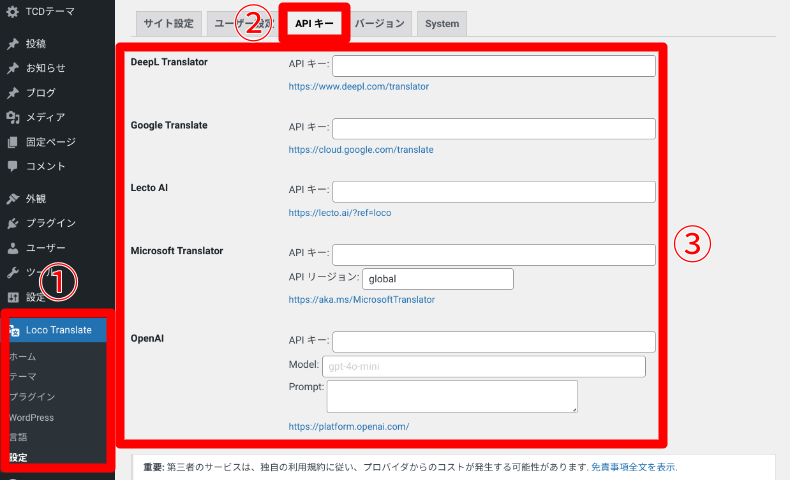Go to Loco Translate 設定 submenu
Viewport: 790px width, 480px height.
18,457
